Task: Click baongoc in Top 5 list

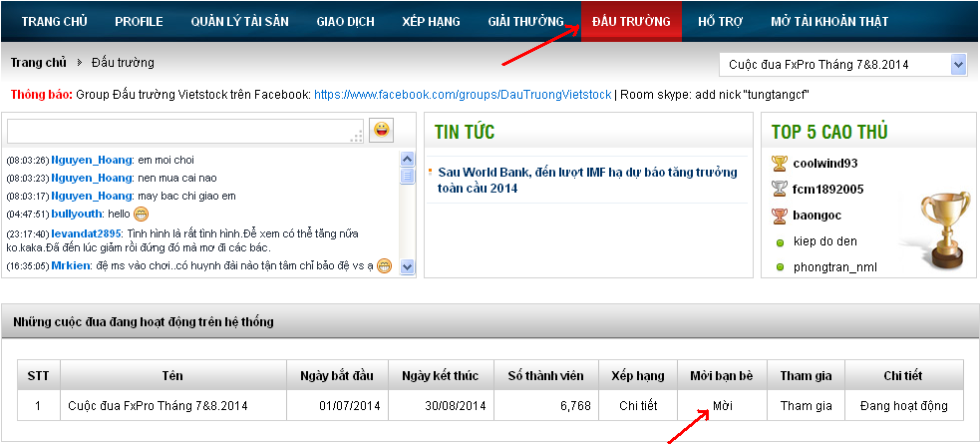Action: (x=817, y=216)
